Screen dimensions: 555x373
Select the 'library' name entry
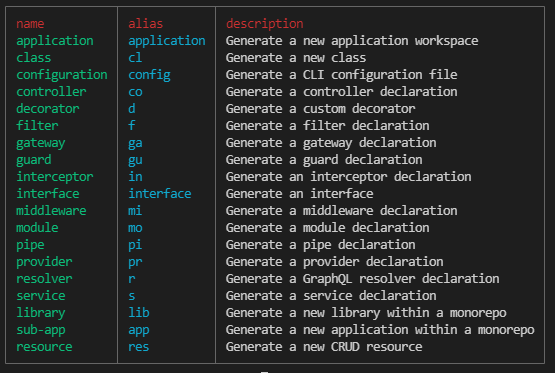pyautogui.click(x=41, y=313)
